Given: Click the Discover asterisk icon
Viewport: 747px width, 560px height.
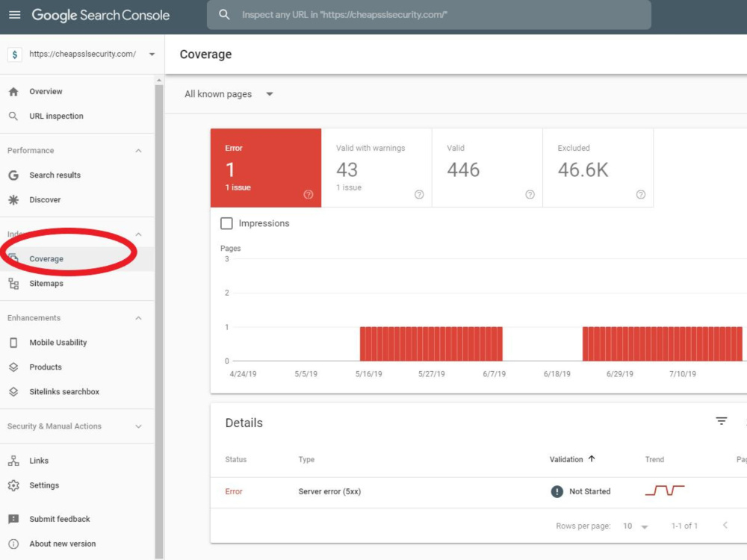Looking at the screenshot, I should point(13,200).
